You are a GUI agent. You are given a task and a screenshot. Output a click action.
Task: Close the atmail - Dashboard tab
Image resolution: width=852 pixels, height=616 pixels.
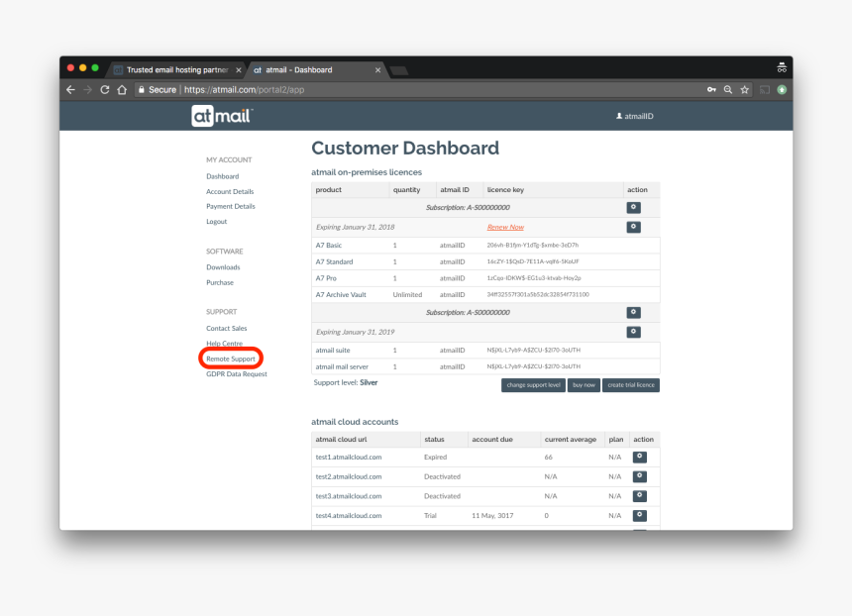coord(377,70)
